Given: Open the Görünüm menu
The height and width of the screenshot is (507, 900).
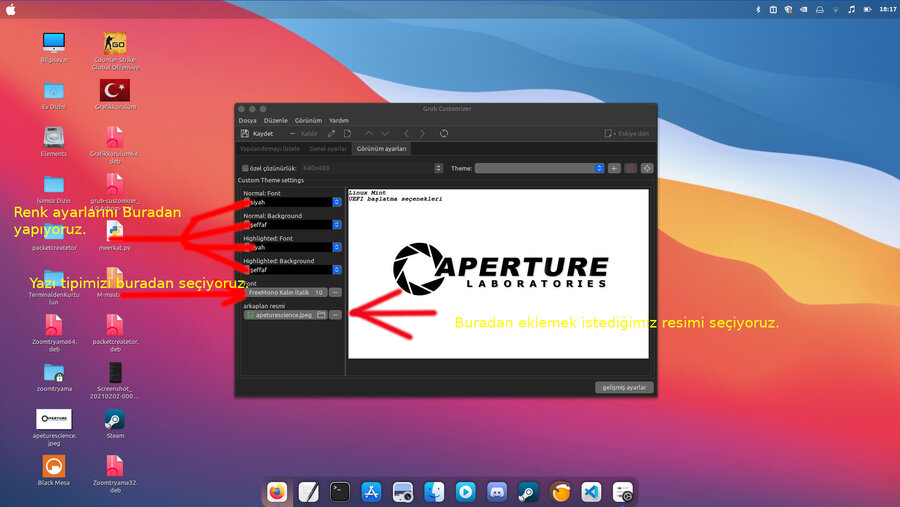Looking at the screenshot, I should coord(308,121).
